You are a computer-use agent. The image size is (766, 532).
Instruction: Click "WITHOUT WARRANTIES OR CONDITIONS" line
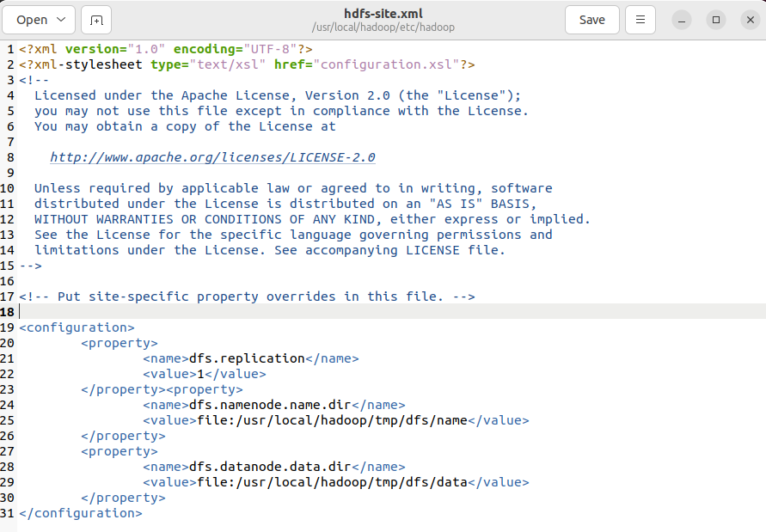(x=312, y=219)
